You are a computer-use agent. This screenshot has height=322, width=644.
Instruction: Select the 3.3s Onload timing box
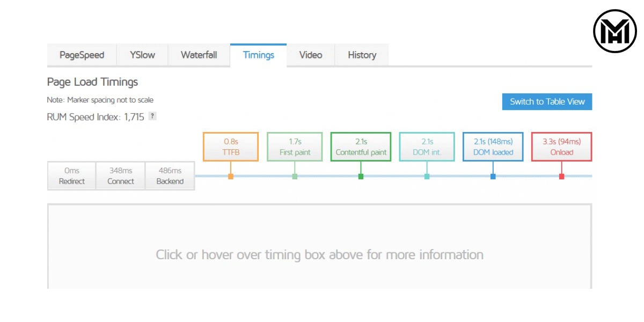coord(561,147)
